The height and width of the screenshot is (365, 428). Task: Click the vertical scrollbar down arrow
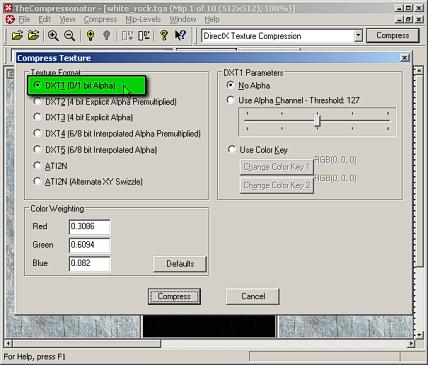[419, 334]
